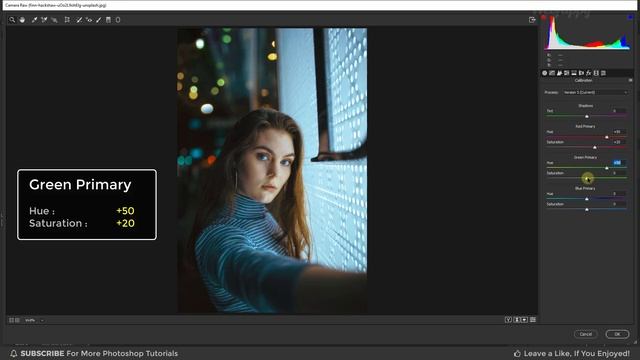
Task: Open the Calibration panel tab
Action: click(x=596, y=73)
